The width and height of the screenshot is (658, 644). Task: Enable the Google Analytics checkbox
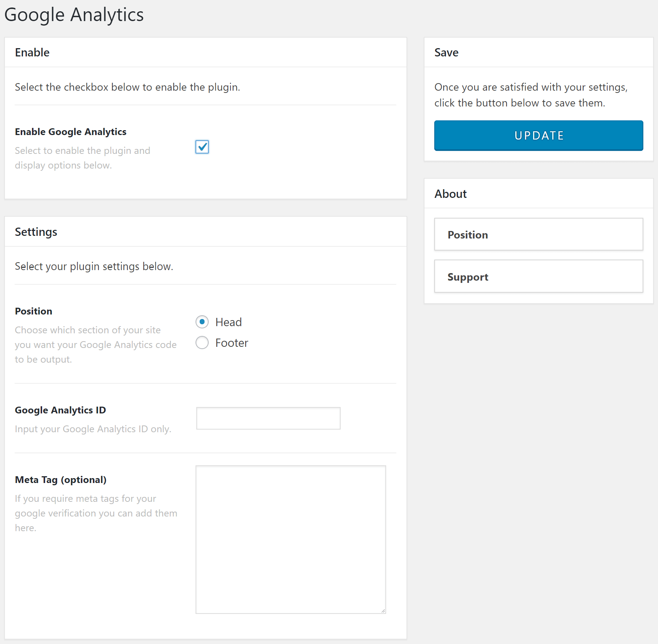202,147
